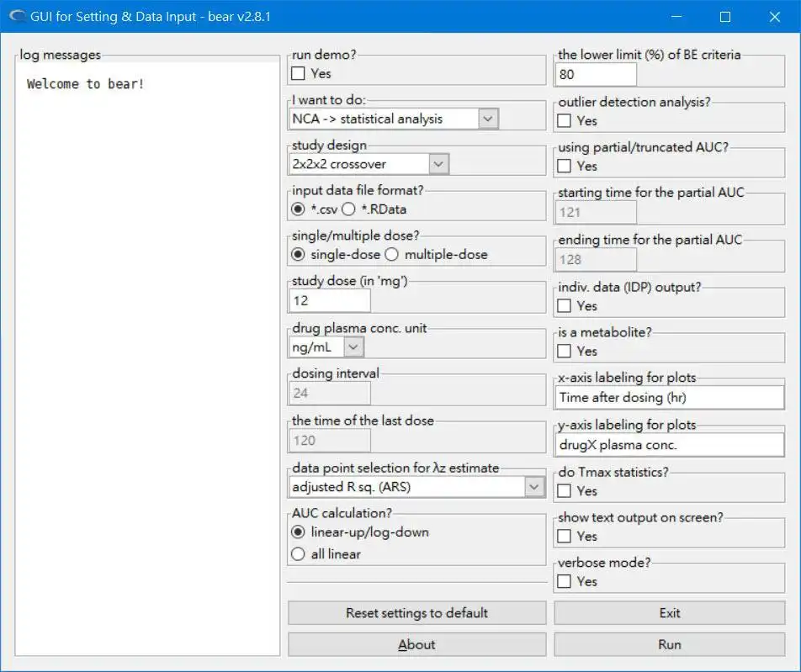Open drug plasma conc. unit dropdown
The height and width of the screenshot is (672, 801).
353,347
